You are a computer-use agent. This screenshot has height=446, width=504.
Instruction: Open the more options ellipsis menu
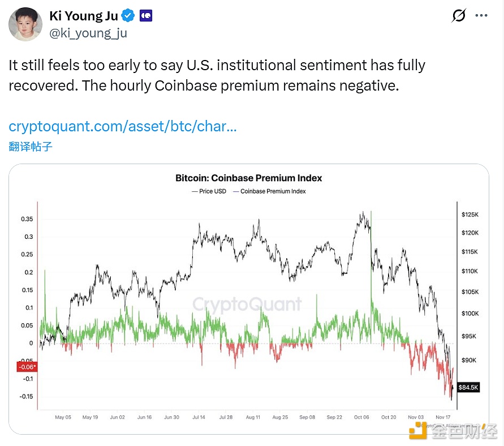pos(482,15)
